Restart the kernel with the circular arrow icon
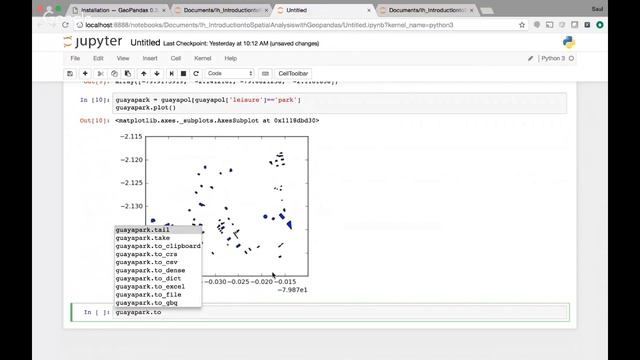The height and width of the screenshot is (360, 640). click(x=196, y=73)
